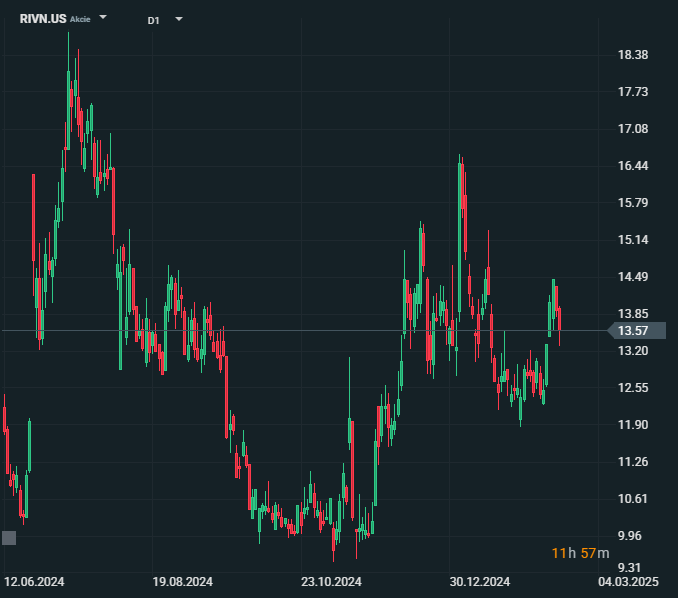Image resolution: width=678 pixels, height=598 pixels.
Task: Click the 13.20 price axis label
Action: click(633, 351)
